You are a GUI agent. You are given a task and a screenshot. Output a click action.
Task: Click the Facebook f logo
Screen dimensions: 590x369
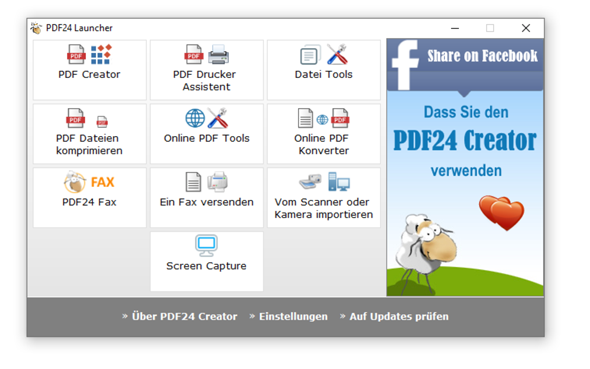[405, 64]
